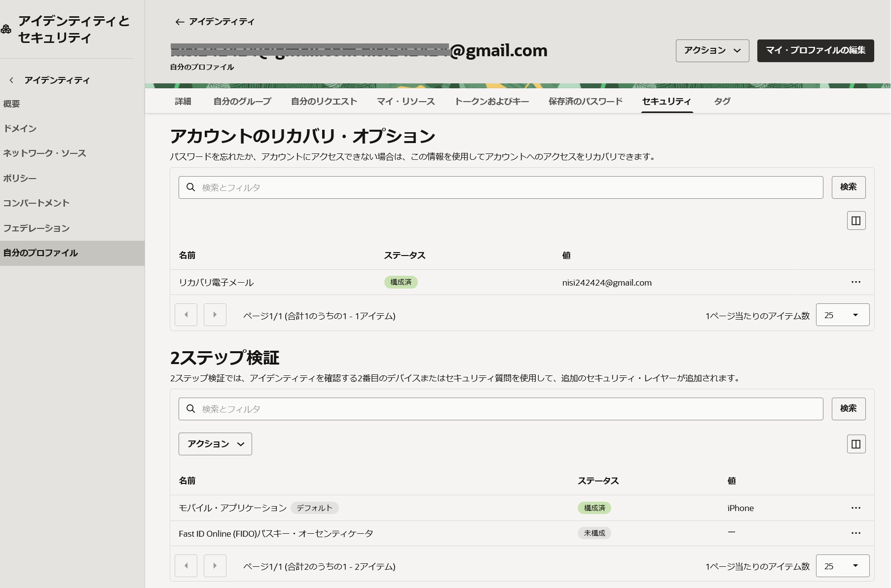Click the Identity and Security service icon

tap(6, 29)
